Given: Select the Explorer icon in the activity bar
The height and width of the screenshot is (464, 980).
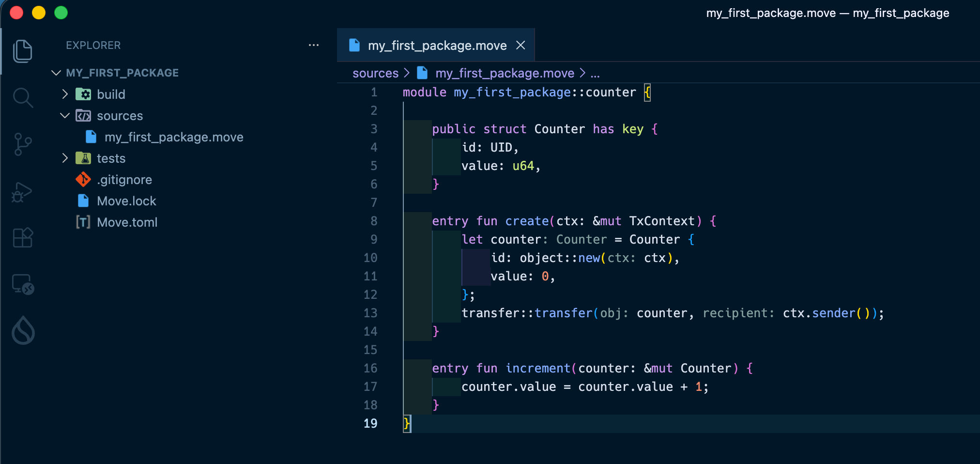Looking at the screenshot, I should pyautogui.click(x=22, y=51).
